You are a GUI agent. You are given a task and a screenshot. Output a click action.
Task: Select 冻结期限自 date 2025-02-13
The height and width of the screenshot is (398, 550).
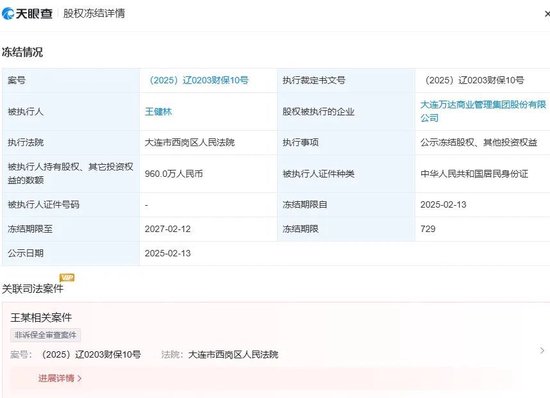click(443, 205)
